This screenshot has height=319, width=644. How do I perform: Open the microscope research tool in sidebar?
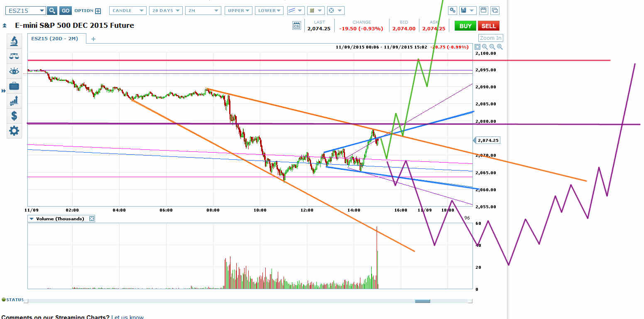(x=14, y=41)
